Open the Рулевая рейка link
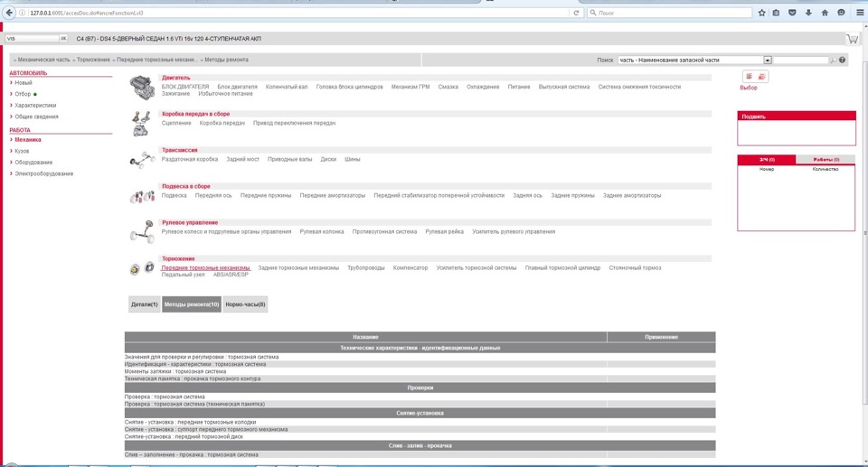 pos(445,232)
